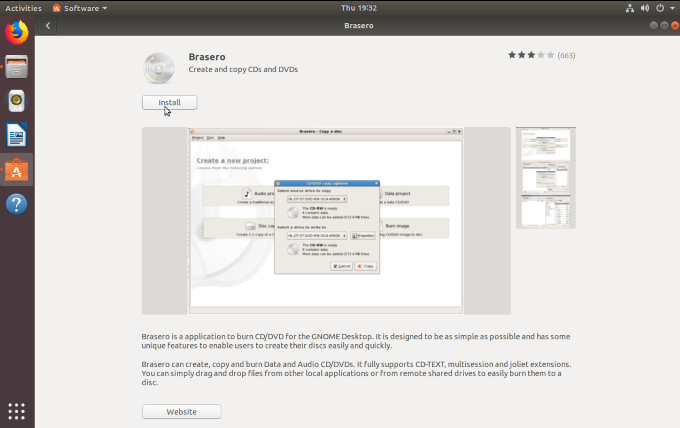The image size is (680, 428).
Task: Select the first screenshot thumbnail
Action: [x=546, y=144]
